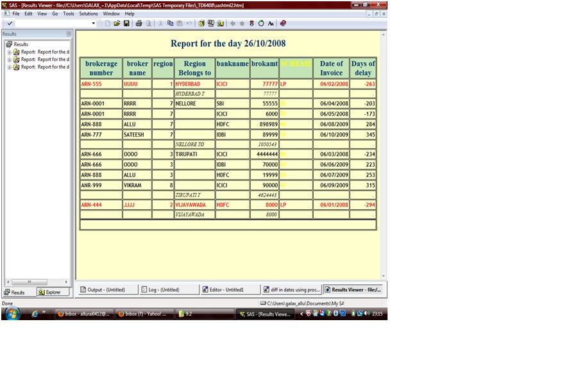This screenshot has width=580, height=392.
Task: Switch to Editor - Untitled1 window
Action: pyautogui.click(x=230, y=289)
